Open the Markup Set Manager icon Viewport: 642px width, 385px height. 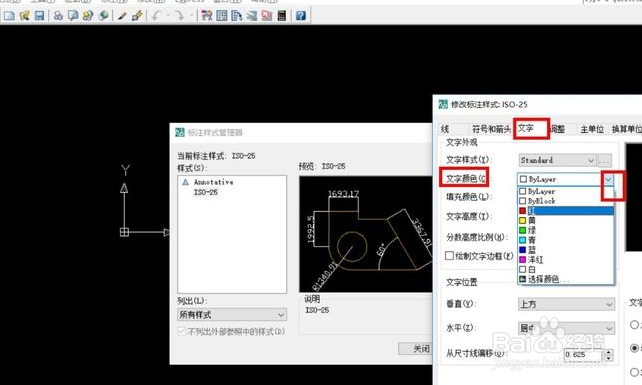[x=267, y=16]
